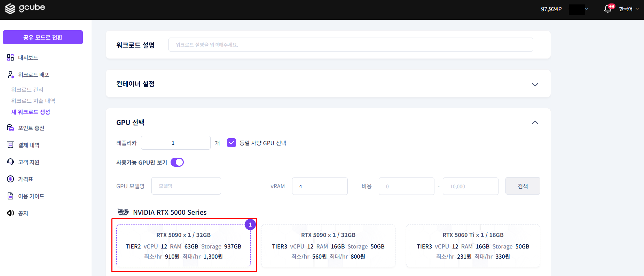Open the notification bell
Screen dimensions: 644x276
point(608,9)
